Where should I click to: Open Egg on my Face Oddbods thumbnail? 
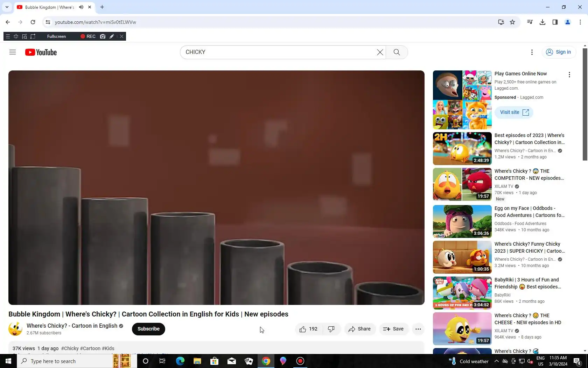(x=462, y=222)
